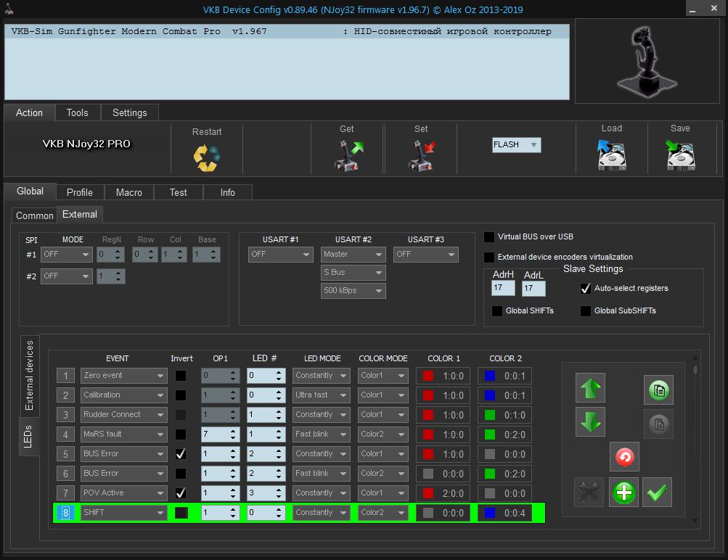Click the red undo/reset icon
Screen dimensions: 728x560
pyautogui.click(x=624, y=457)
